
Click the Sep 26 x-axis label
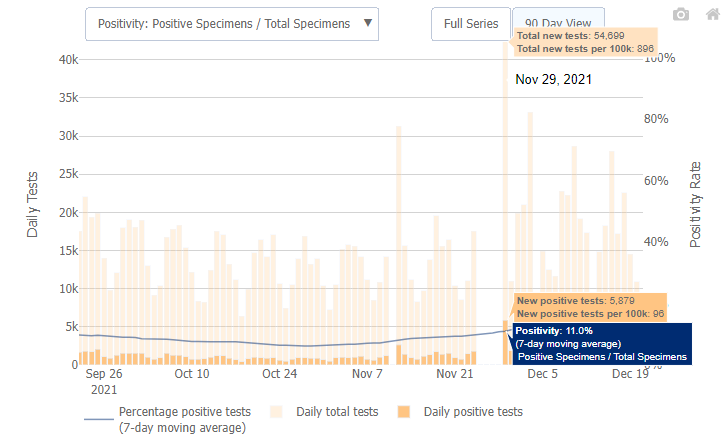coord(104,375)
